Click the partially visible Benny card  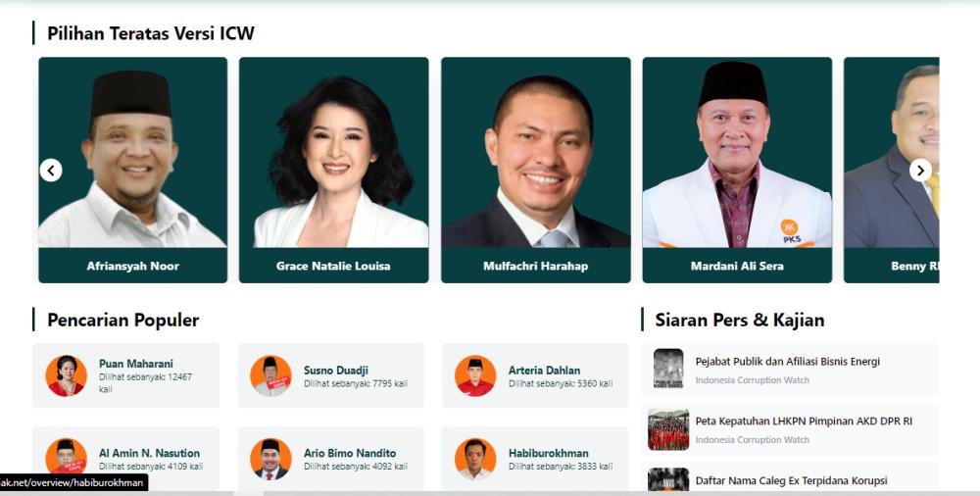click(x=891, y=171)
